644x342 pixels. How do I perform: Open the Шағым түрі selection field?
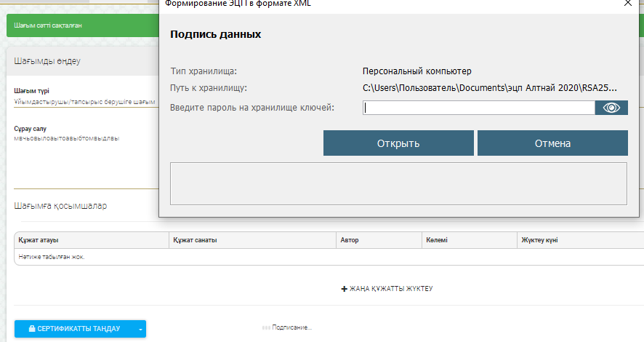[x=84, y=102]
